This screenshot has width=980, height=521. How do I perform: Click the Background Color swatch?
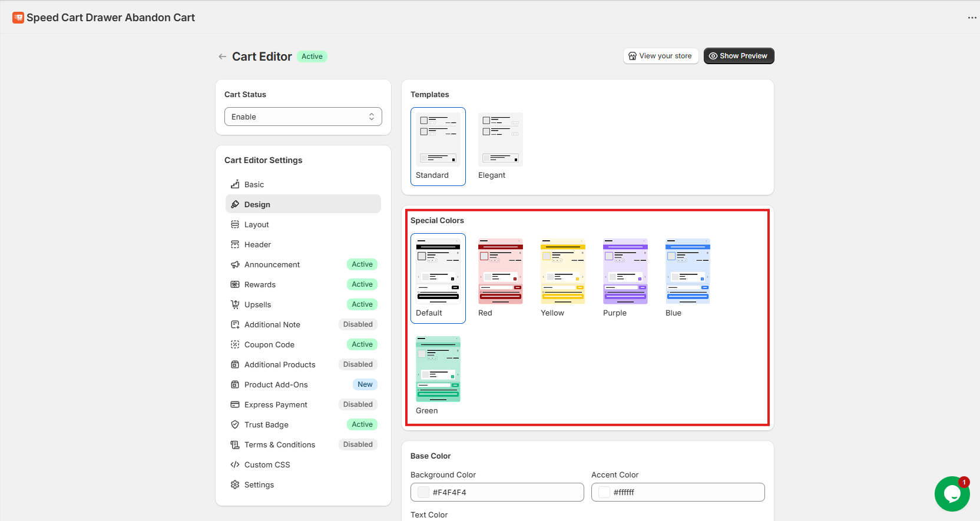423,492
